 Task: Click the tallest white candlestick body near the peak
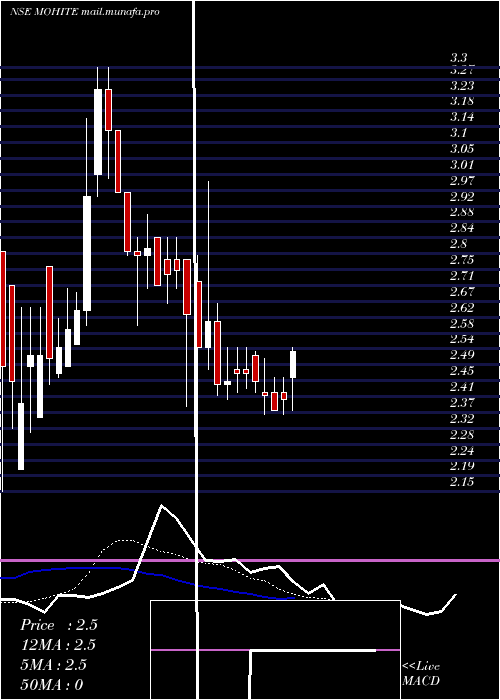pos(98,132)
